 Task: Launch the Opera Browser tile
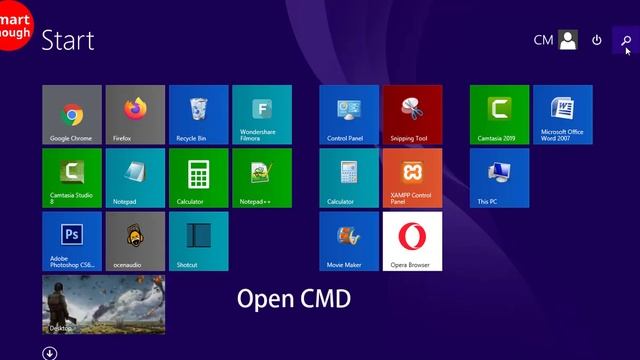(412, 241)
